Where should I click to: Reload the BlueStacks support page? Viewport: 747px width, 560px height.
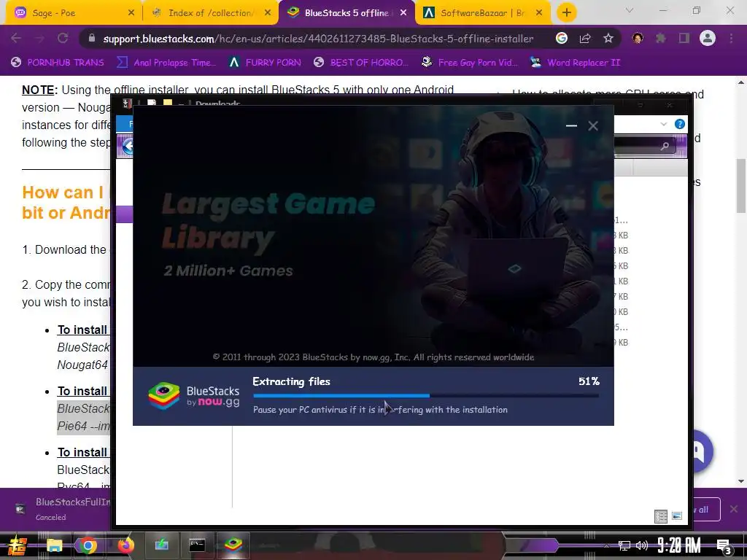tap(63, 39)
